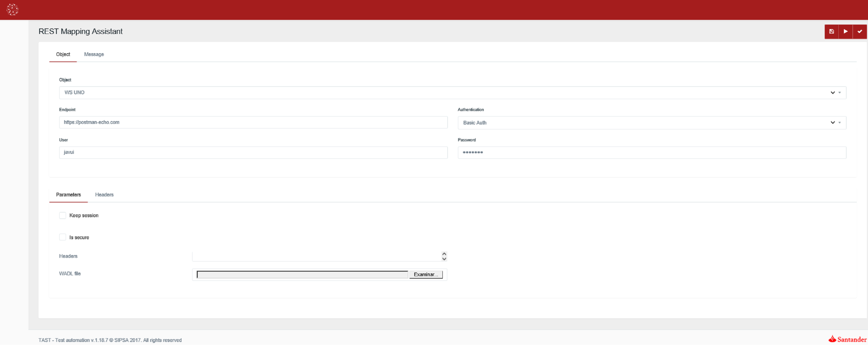Click the confirm checkmark icon button

coord(859,32)
